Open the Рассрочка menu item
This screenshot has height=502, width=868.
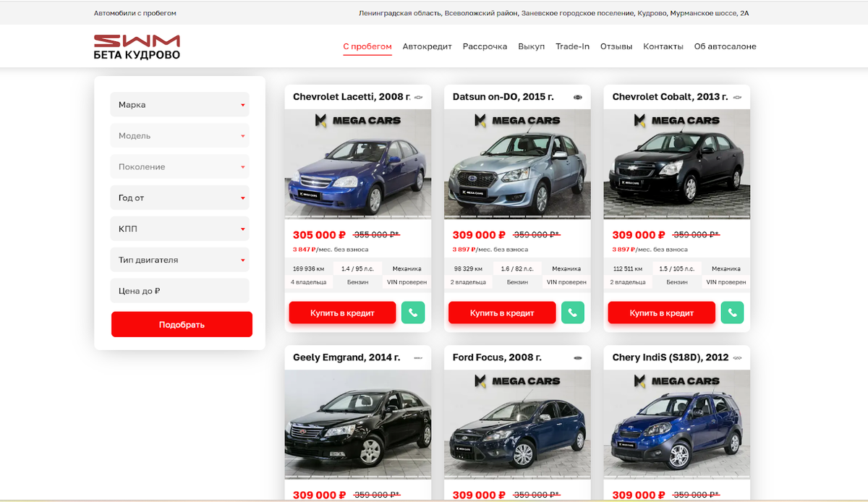click(x=485, y=46)
